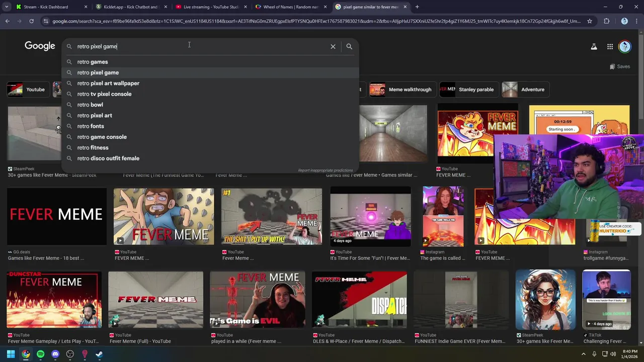Click the magnifier search button in search box

coord(349,46)
